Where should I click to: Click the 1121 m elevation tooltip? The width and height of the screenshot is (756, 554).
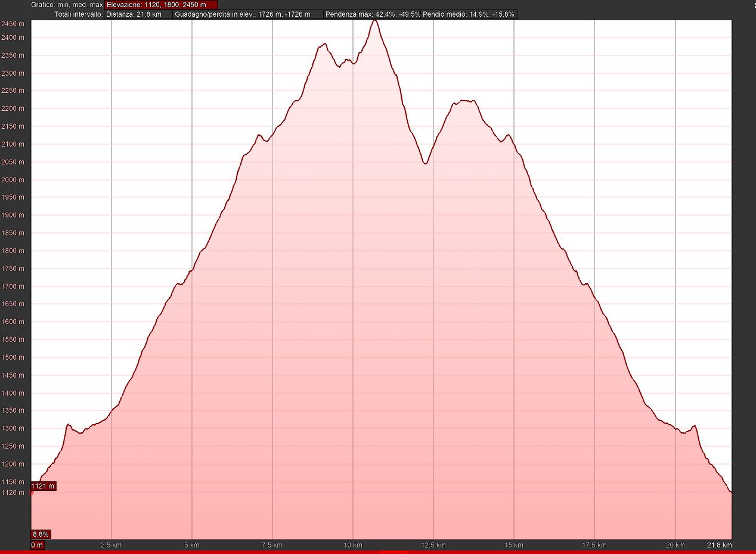(43, 486)
